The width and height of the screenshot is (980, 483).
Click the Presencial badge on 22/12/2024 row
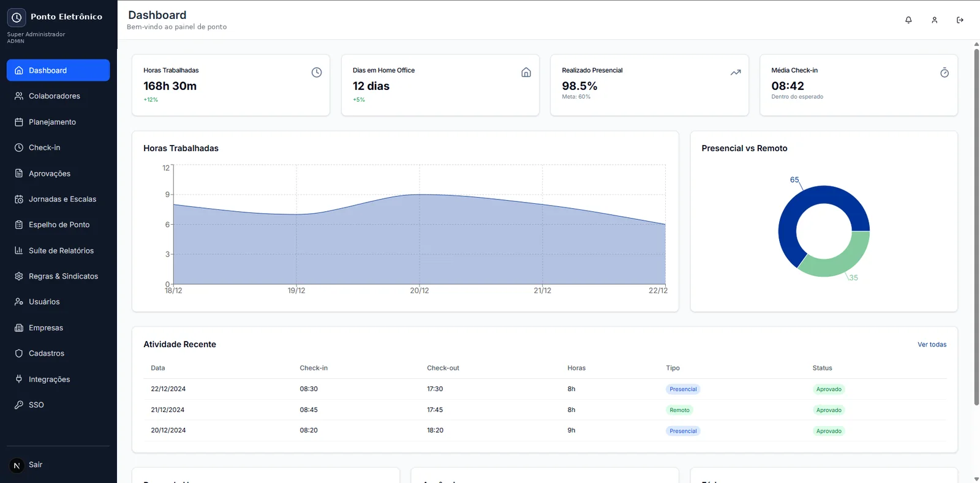(683, 389)
